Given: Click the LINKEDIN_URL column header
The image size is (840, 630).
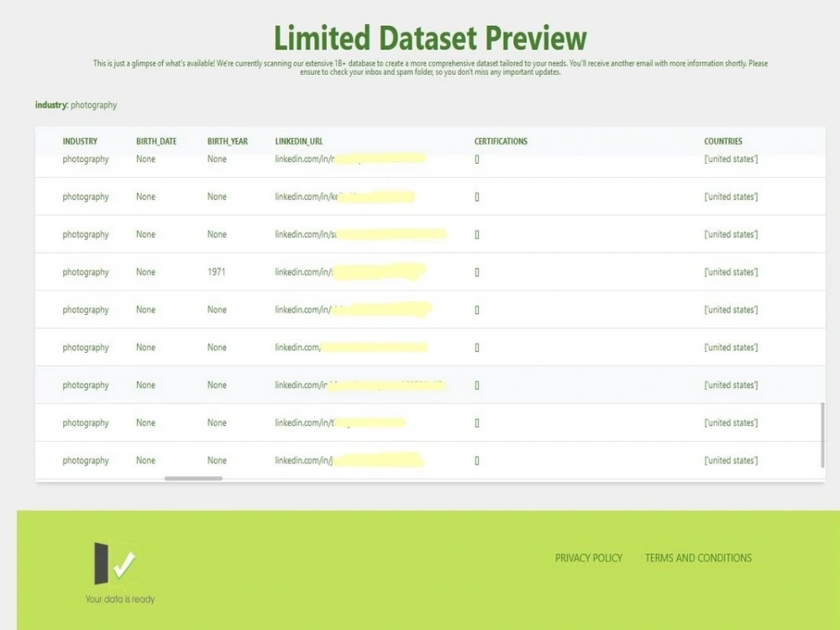Looking at the screenshot, I should (299, 141).
